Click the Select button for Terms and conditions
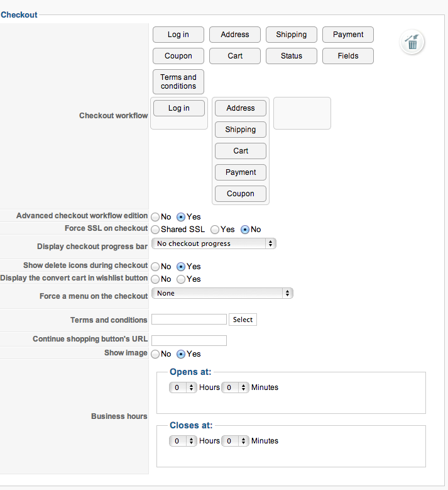The width and height of the screenshot is (448, 490). pyautogui.click(x=243, y=320)
